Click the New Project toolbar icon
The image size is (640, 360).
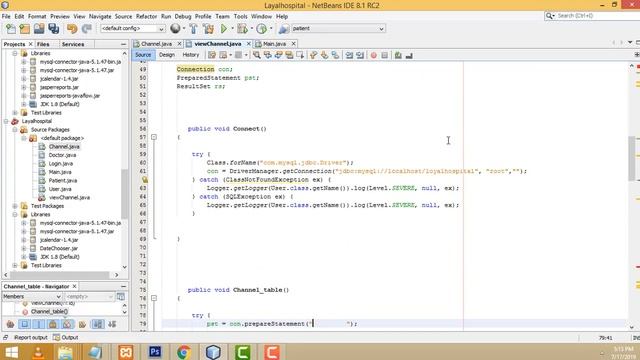coord(25,29)
